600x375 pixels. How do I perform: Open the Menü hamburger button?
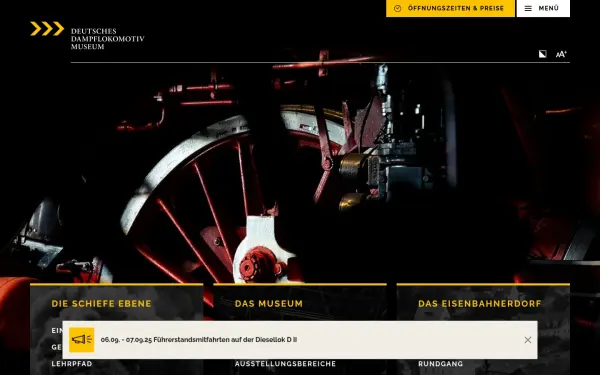tap(543, 8)
